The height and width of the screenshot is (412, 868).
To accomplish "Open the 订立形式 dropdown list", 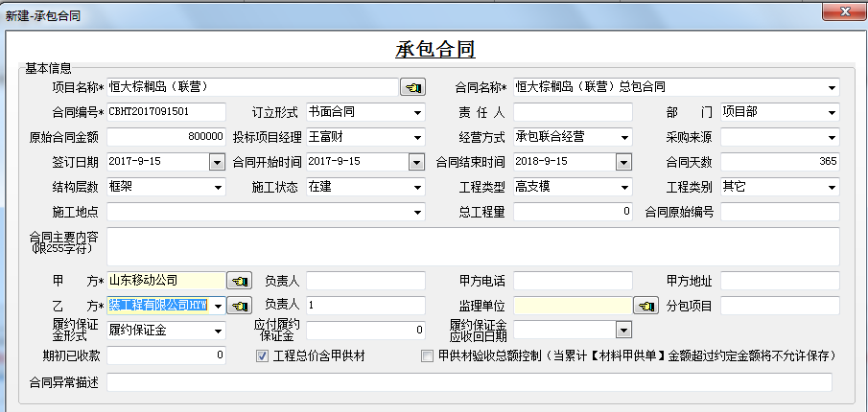I will click(x=417, y=112).
